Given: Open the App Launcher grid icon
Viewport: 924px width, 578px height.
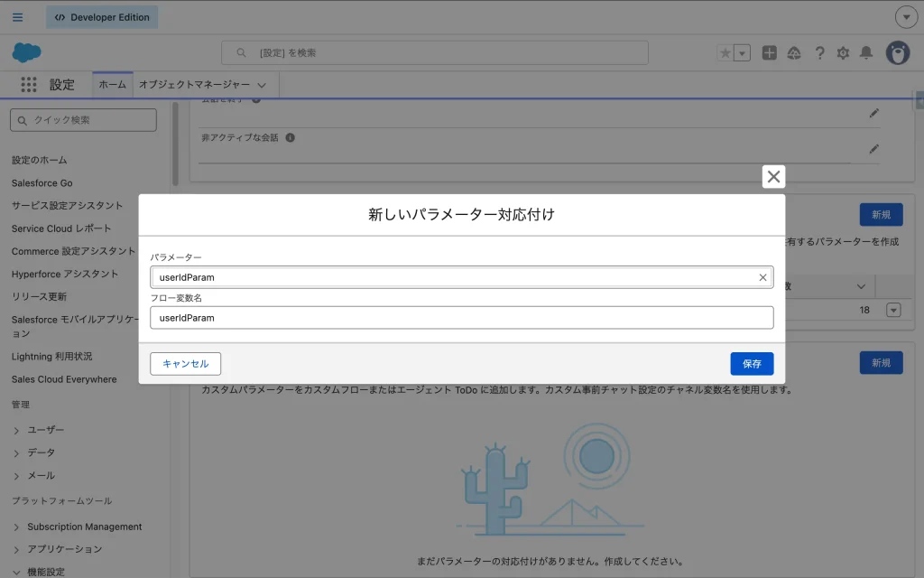Looking at the screenshot, I should [x=29, y=85].
